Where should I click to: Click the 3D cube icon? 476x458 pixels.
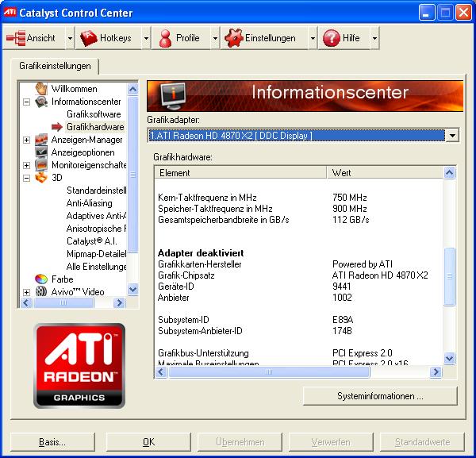41,177
